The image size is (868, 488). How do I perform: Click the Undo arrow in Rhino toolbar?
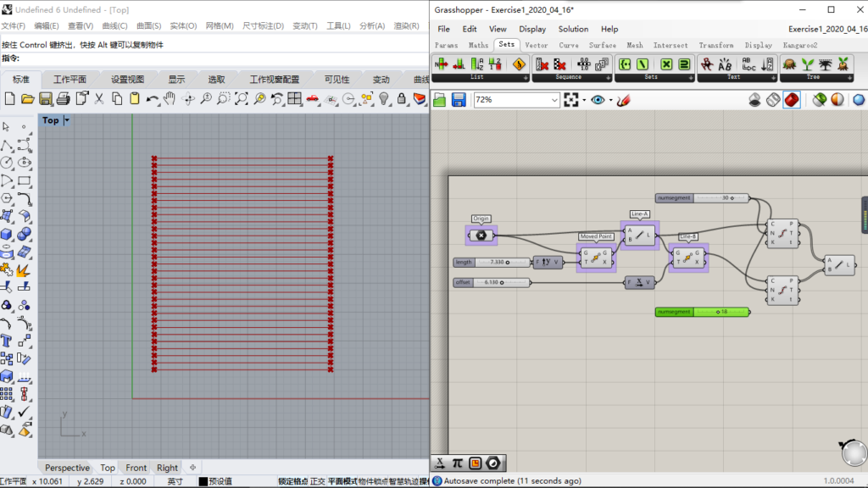[153, 99]
